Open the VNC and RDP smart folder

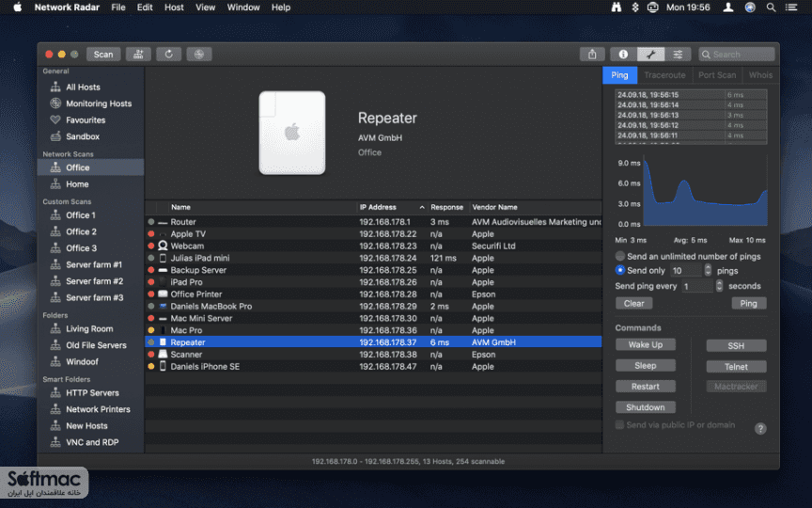[x=90, y=442]
